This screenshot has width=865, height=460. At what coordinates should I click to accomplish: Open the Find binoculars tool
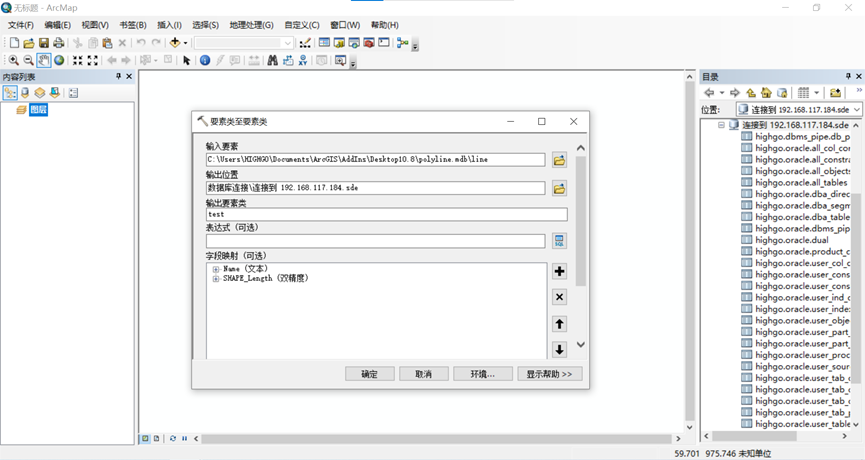click(273, 60)
